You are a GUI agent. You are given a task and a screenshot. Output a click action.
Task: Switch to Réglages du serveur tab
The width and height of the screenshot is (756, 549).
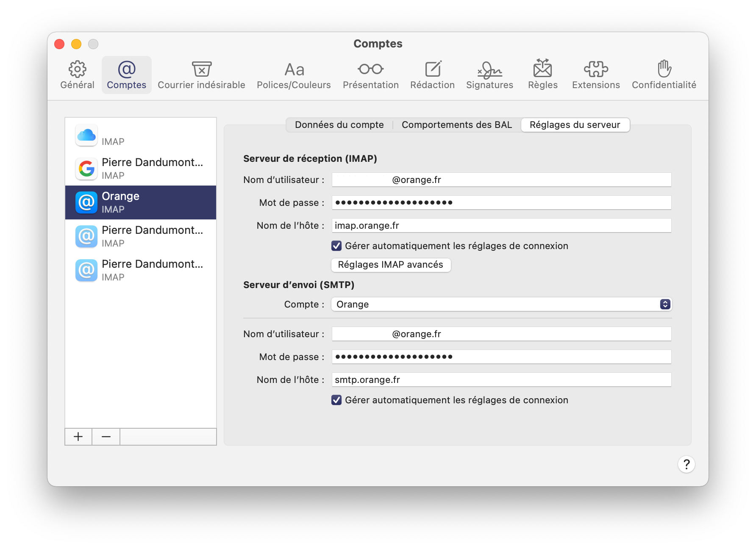point(575,125)
